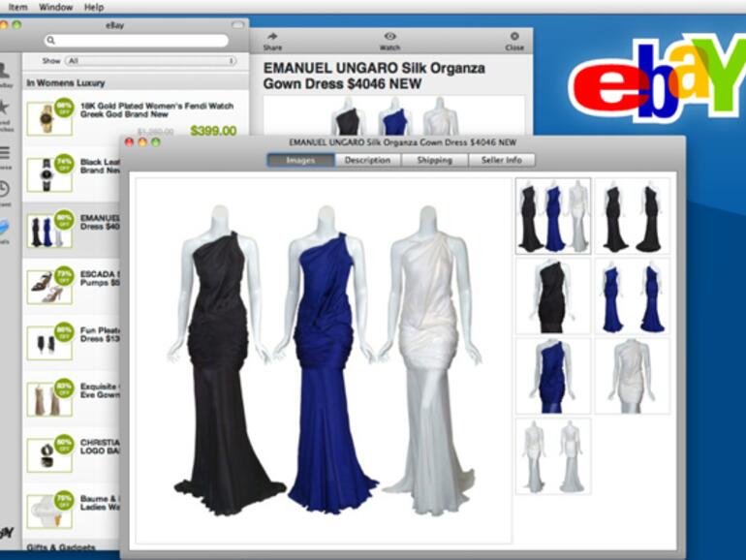The image size is (746, 560).
Task: Open Saved Searches star icon in sidebar
Action: click(x=4, y=107)
